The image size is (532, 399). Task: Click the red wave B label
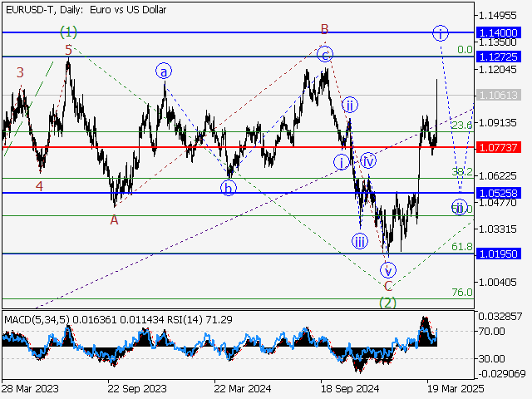(326, 29)
